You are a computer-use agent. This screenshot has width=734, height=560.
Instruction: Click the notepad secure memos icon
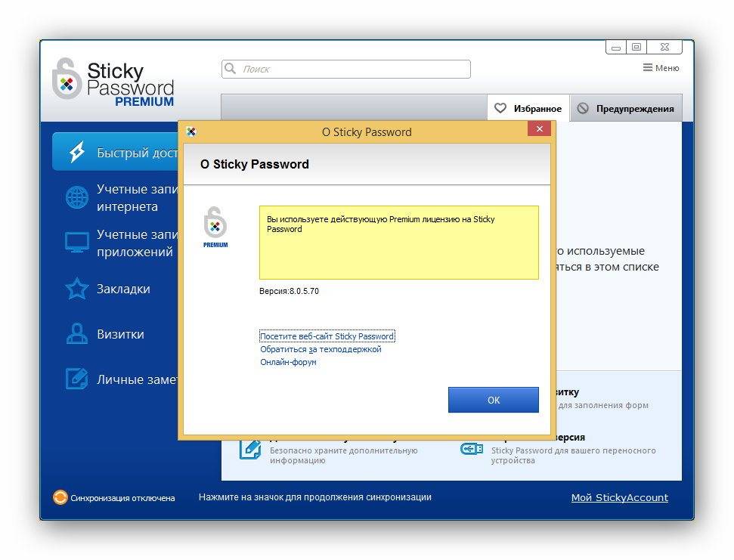coord(77,379)
